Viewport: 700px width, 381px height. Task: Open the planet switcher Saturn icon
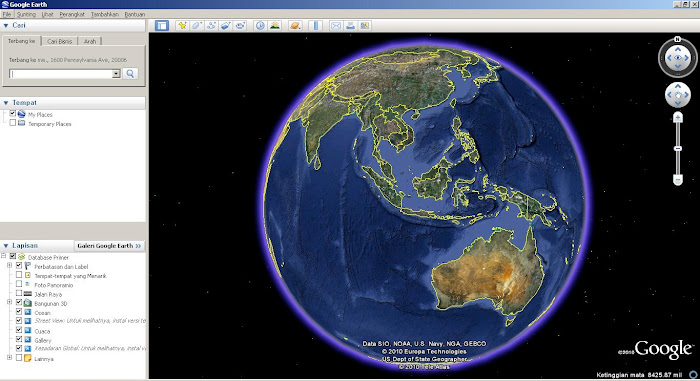click(295, 26)
